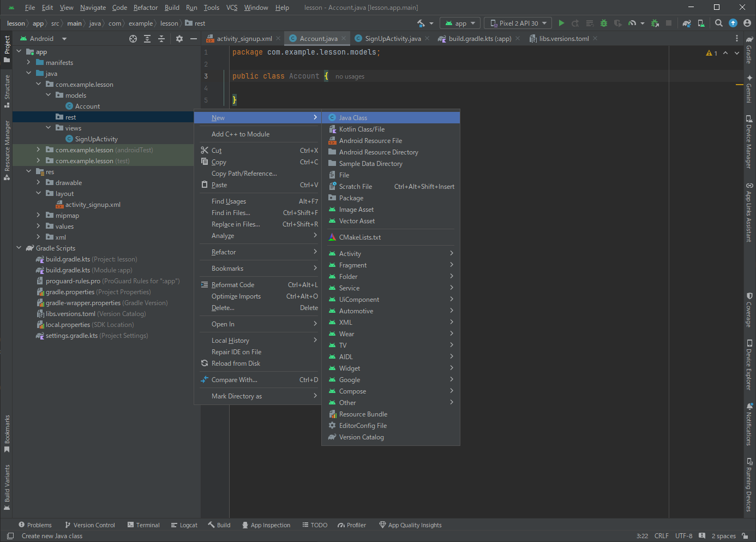Open App Quality Insights window
The height and width of the screenshot is (542, 756).
point(410,525)
